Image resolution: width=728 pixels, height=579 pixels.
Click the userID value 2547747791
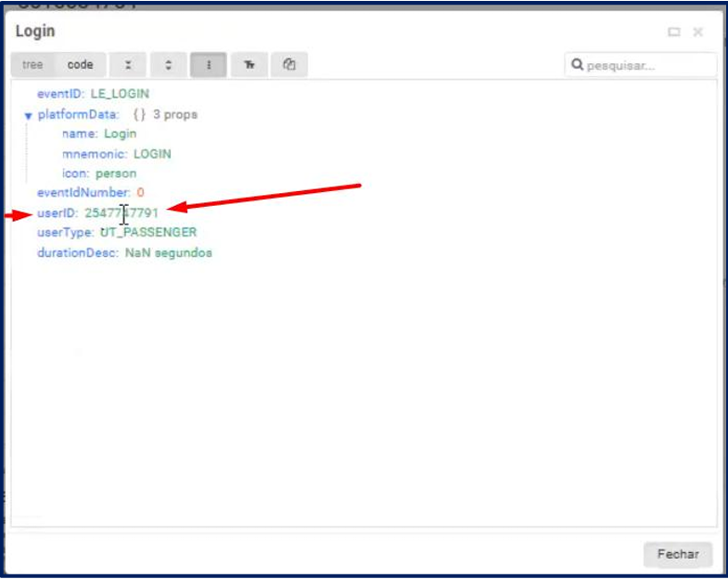coord(121,212)
